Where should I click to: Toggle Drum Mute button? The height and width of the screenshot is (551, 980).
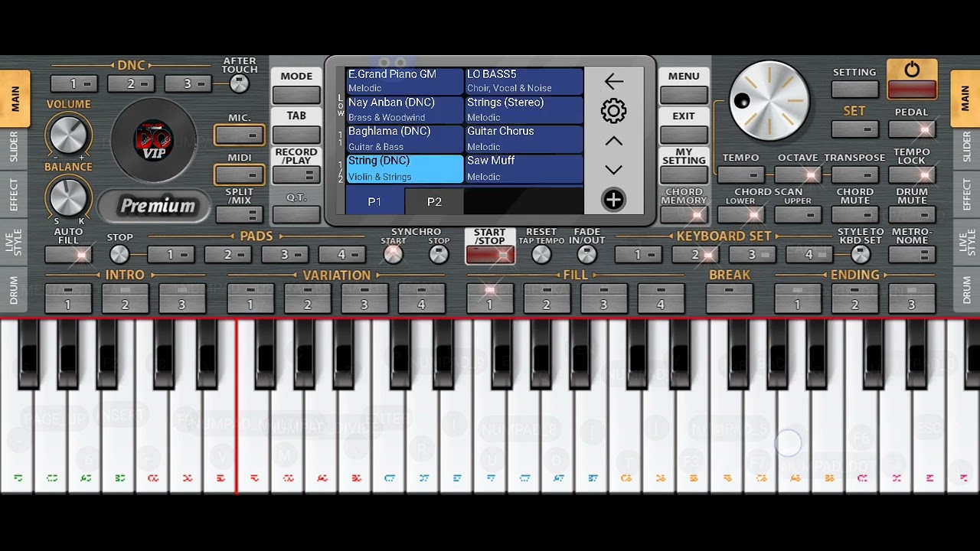(912, 215)
